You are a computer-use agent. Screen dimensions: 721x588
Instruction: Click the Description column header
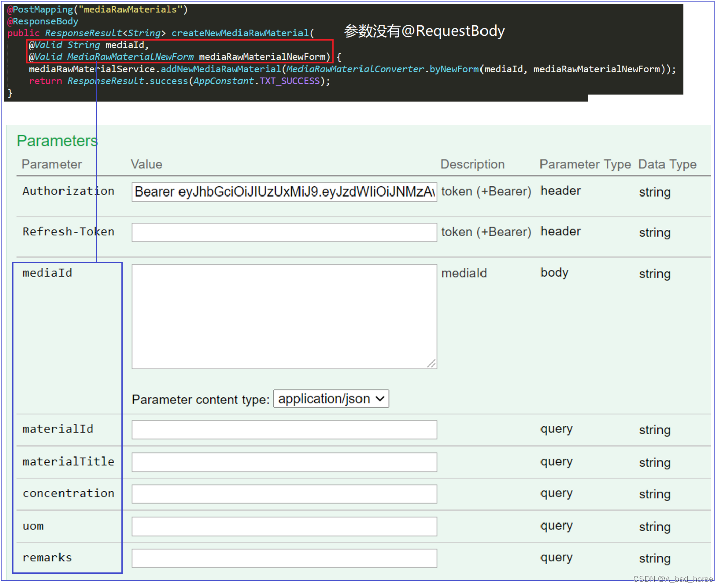(472, 164)
